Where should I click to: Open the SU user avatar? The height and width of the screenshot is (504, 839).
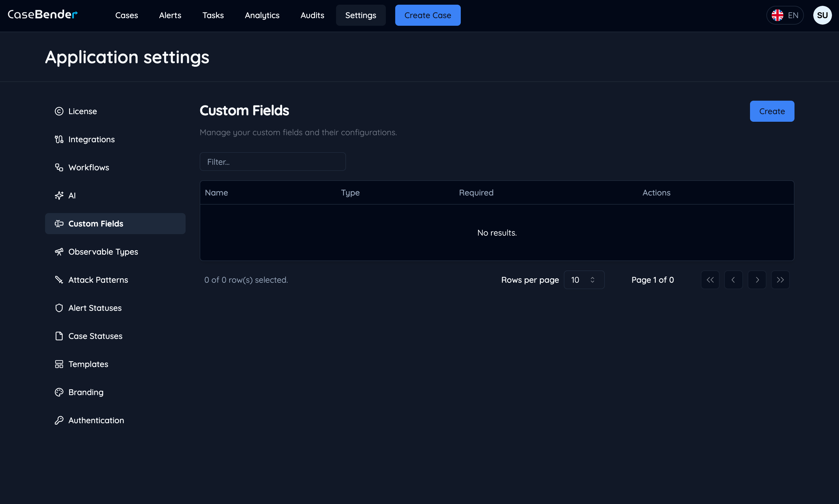pos(823,15)
